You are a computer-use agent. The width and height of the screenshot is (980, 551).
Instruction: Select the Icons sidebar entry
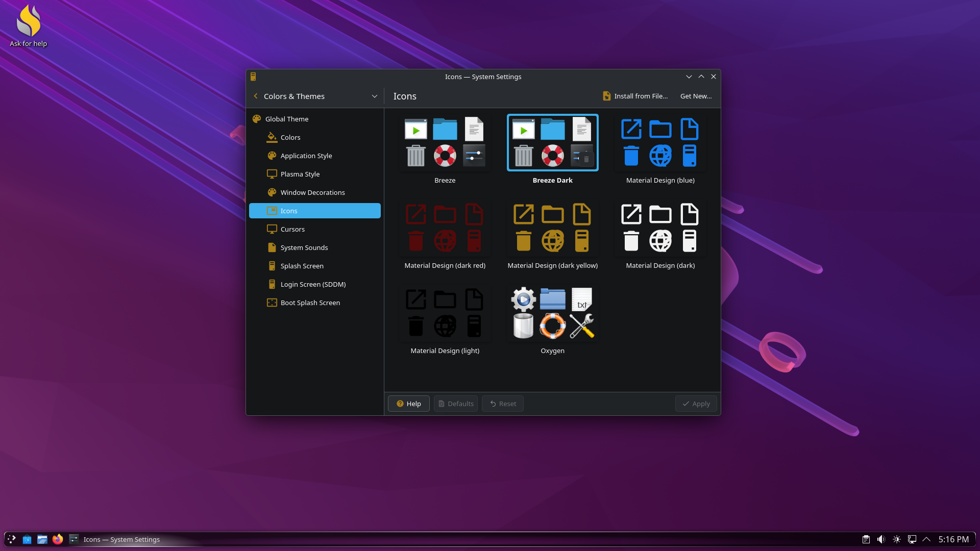coord(314,211)
